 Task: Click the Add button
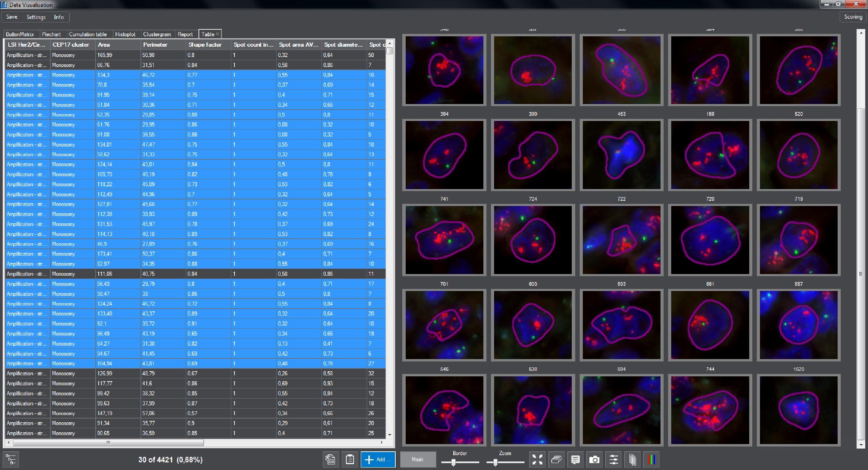coord(378,459)
